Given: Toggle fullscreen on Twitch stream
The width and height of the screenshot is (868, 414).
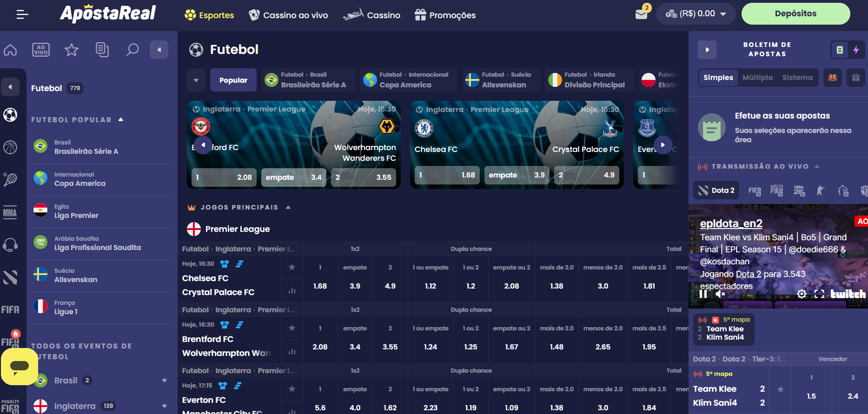Looking at the screenshot, I should point(819,294).
